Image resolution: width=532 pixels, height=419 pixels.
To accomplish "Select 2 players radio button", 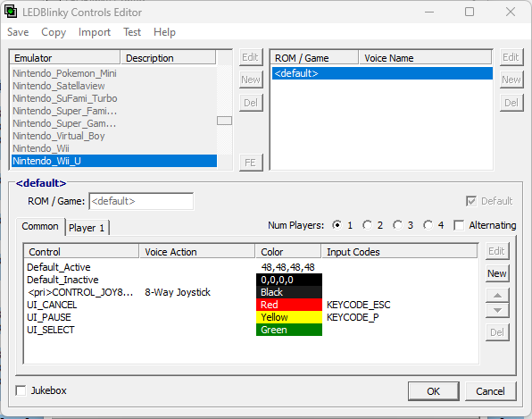I will point(367,225).
